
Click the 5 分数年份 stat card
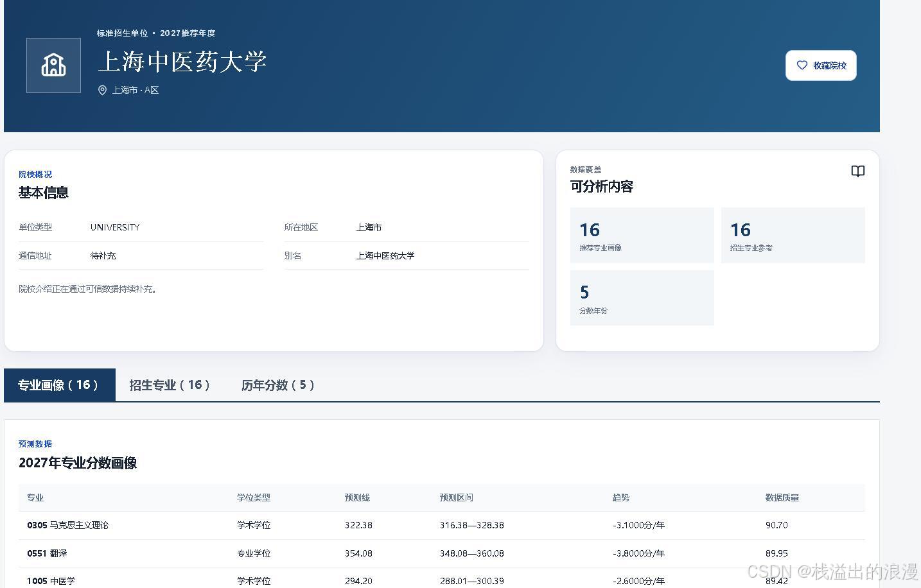tap(642, 298)
